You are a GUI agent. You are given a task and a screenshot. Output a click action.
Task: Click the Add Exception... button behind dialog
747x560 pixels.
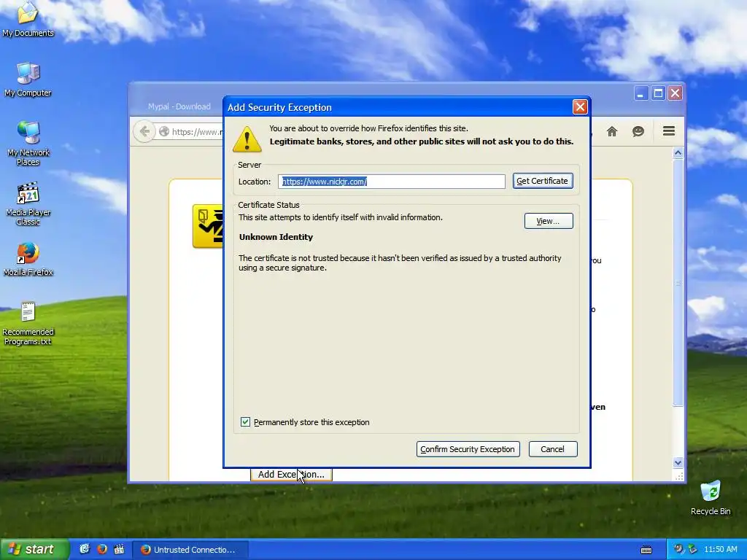click(x=291, y=475)
